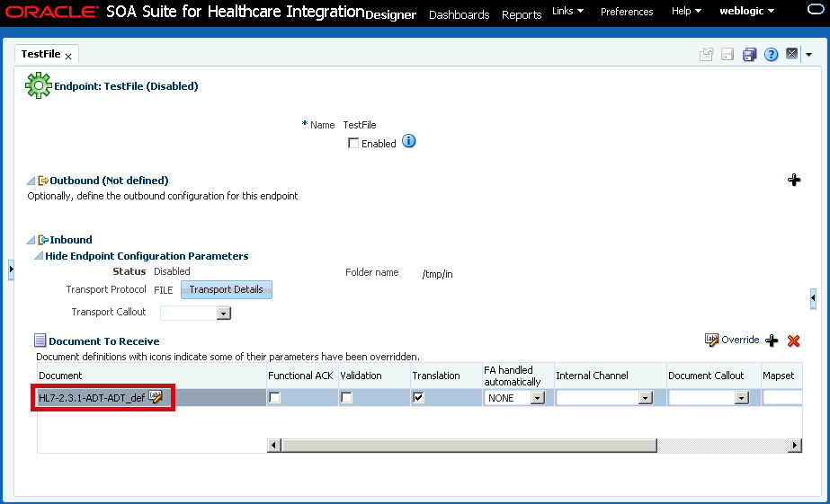Open the FA handled automatically NONE dropdown
This screenshot has width=830, height=504.
[538, 398]
